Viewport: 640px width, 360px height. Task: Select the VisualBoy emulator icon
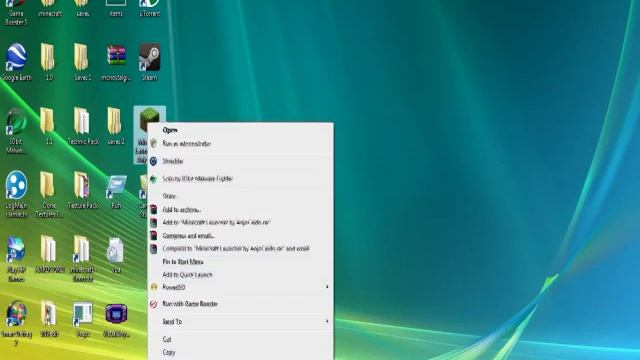pos(116,320)
